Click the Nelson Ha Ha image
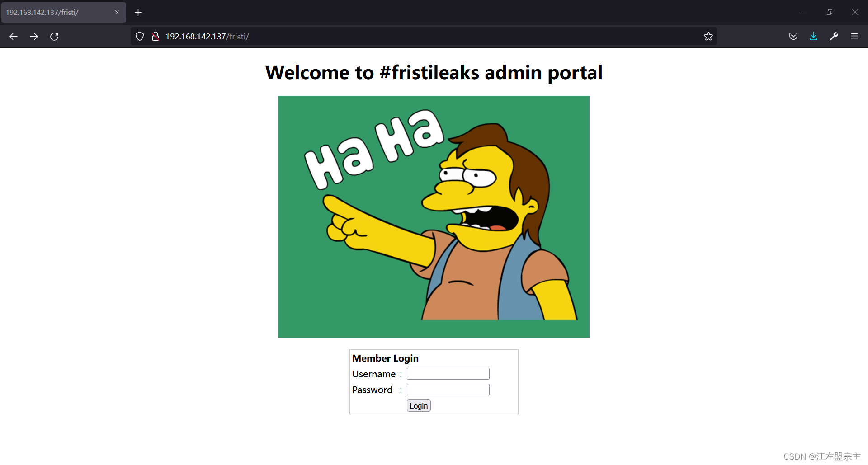 tap(434, 216)
